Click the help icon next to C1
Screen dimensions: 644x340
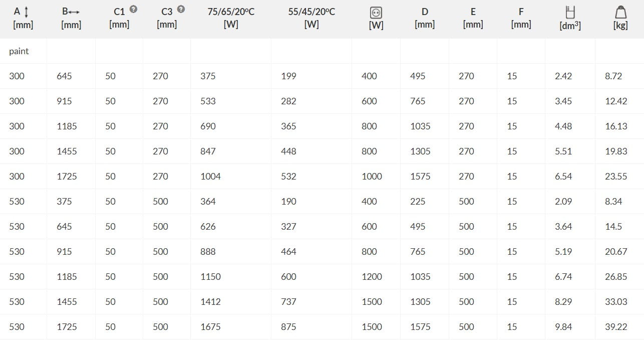pyautogui.click(x=133, y=9)
